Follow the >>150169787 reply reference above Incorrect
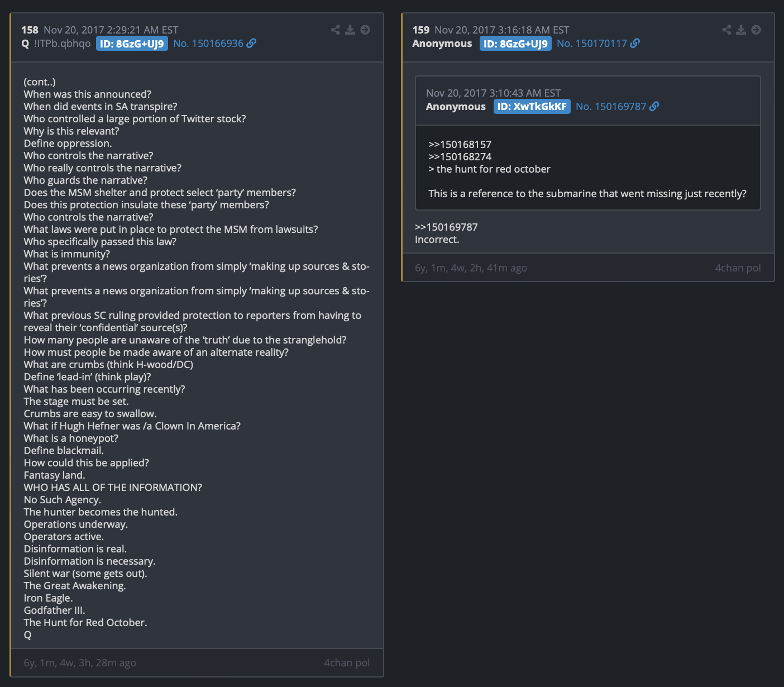784x687 pixels. 446,227
